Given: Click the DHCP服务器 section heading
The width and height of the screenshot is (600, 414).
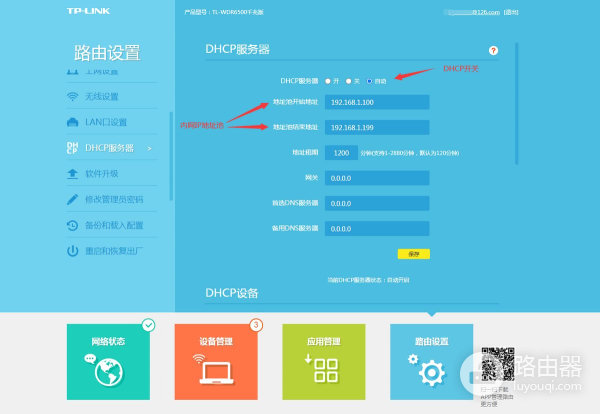Looking at the screenshot, I should pyautogui.click(x=238, y=49).
